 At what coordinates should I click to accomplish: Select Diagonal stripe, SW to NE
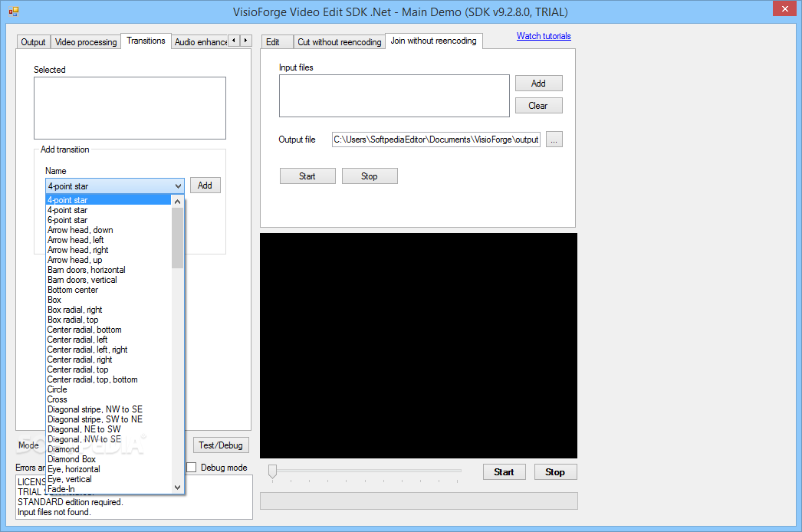[108, 419]
